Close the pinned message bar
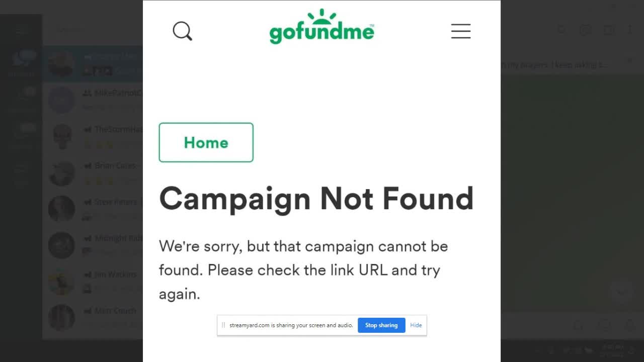Screen dimensions: 644x362 click(629, 61)
